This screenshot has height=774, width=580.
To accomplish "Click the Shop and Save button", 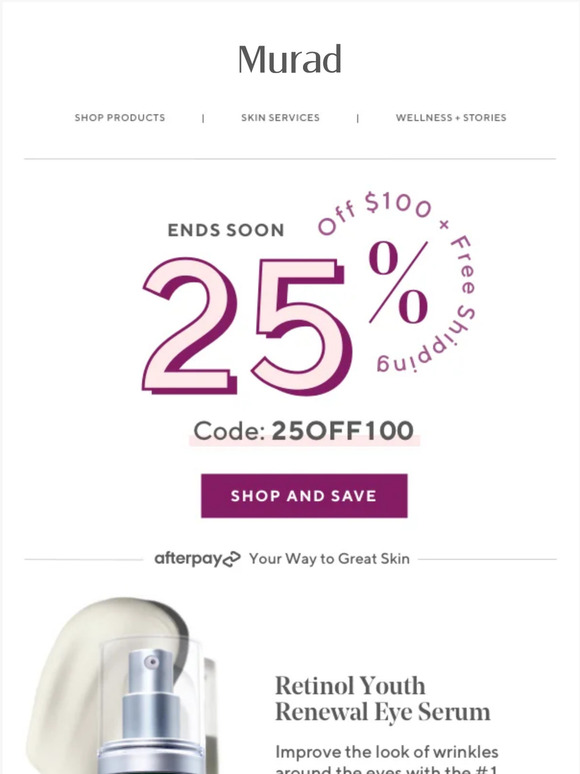I will coord(304,496).
